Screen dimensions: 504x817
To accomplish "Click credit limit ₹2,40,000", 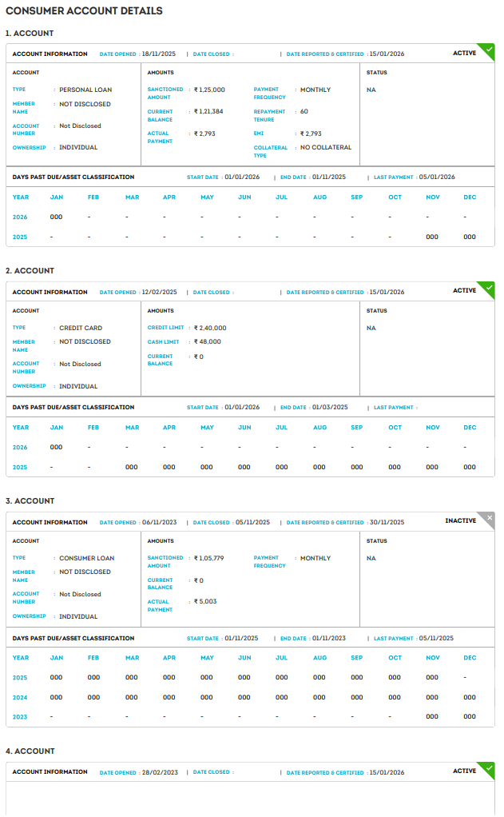I will tap(210, 328).
